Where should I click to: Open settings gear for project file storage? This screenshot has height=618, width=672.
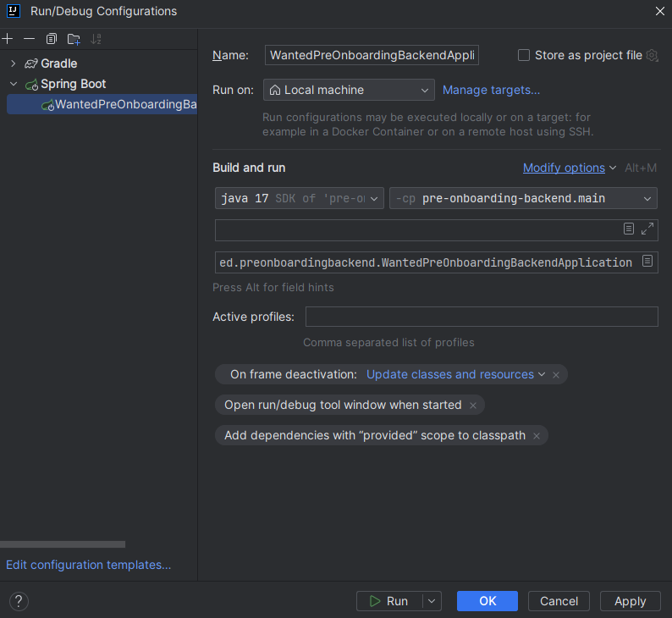coord(652,55)
